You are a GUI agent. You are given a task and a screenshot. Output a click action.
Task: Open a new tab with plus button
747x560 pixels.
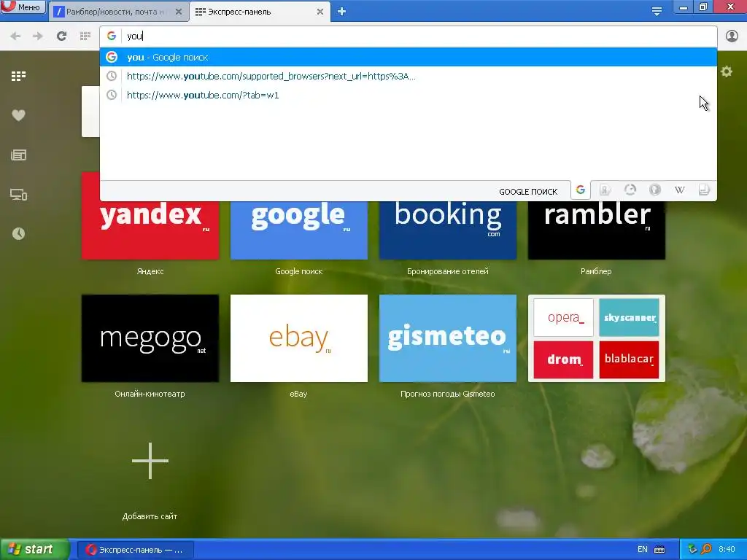(341, 12)
